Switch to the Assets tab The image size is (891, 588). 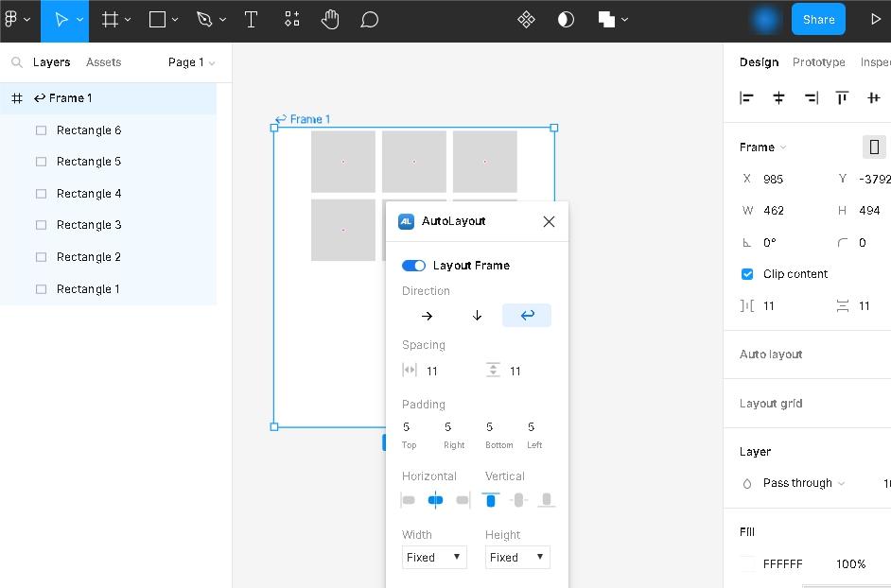coord(103,62)
